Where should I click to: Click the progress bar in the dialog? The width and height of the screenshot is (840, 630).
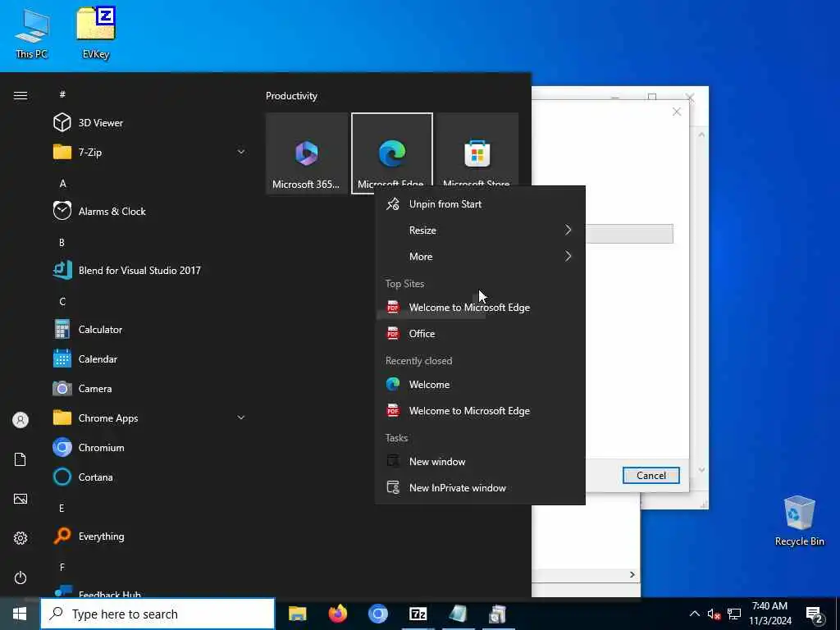click(629, 234)
